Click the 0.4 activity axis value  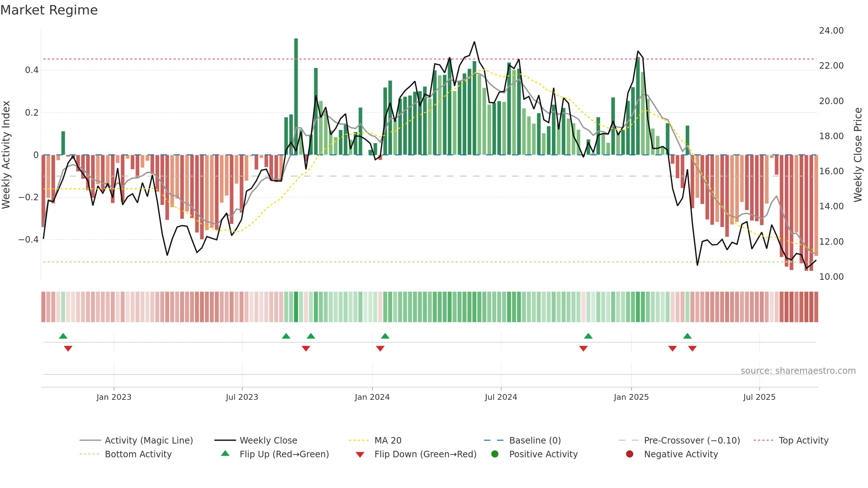[x=32, y=70]
